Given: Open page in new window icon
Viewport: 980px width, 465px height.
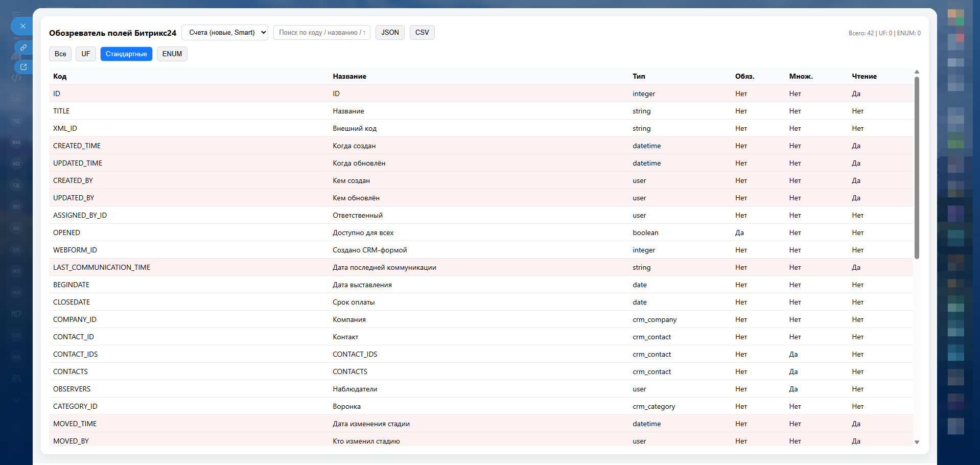Looking at the screenshot, I should pos(24,67).
